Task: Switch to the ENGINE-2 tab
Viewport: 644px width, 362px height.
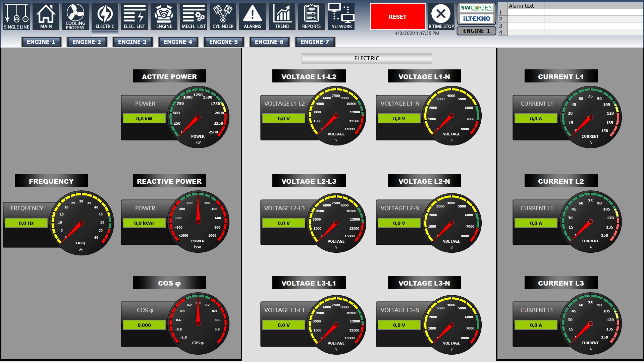Action: coord(87,42)
